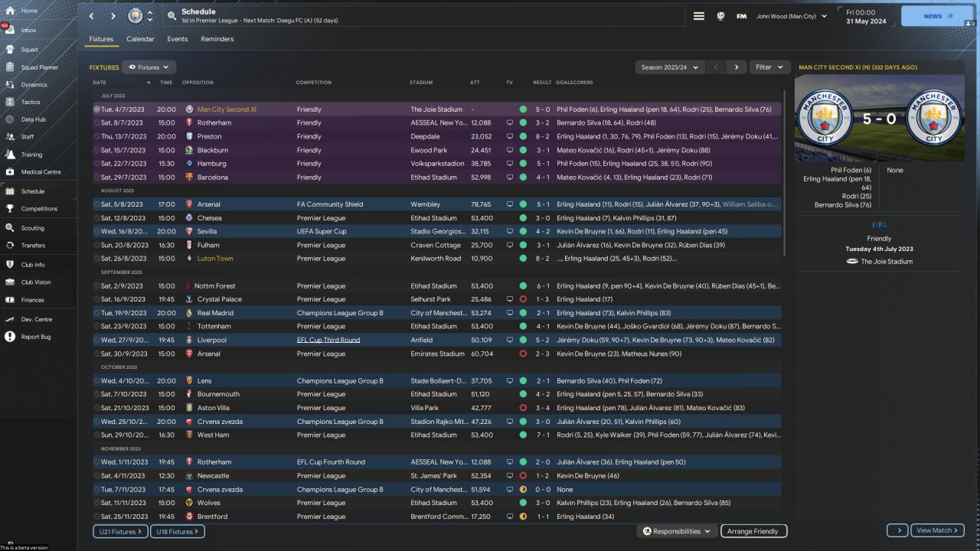Image resolution: width=980 pixels, height=551 pixels.
Task: Select the Blackburn 15/7/2023 row circle
Action: click(96, 150)
